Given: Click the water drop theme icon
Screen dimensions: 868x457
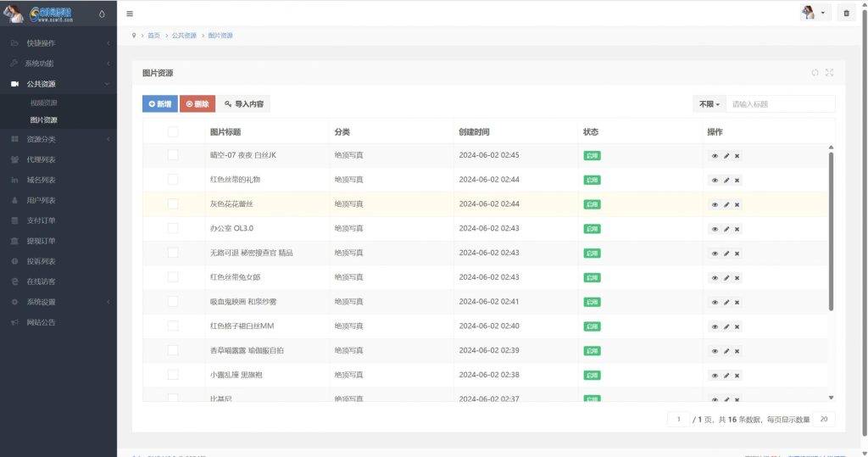Looking at the screenshot, I should (x=103, y=14).
